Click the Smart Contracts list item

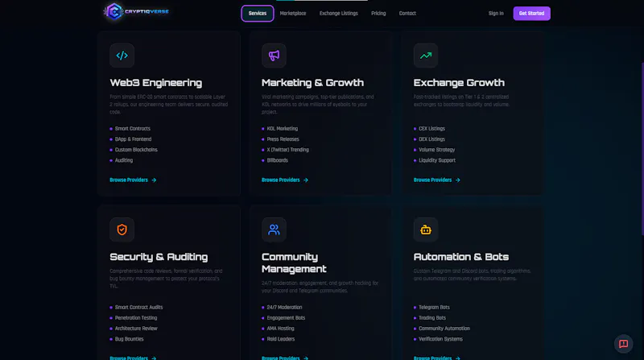[x=133, y=129]
